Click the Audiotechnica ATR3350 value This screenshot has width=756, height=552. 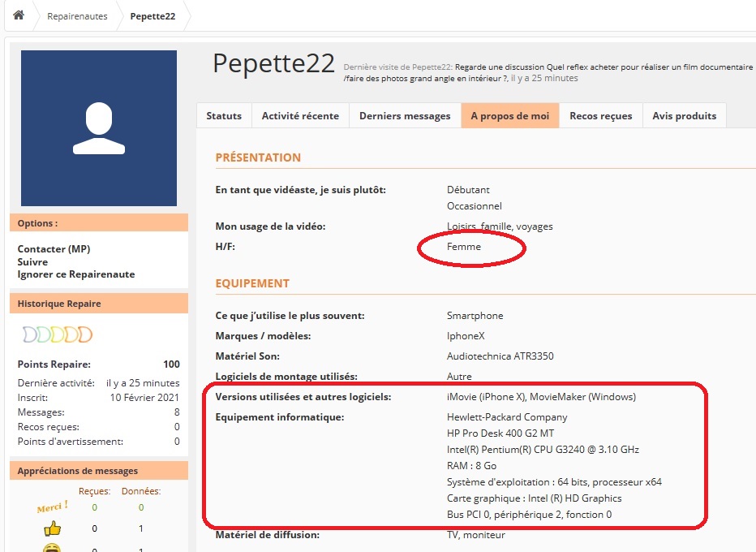pyautogui.click(x=500, y=356)
